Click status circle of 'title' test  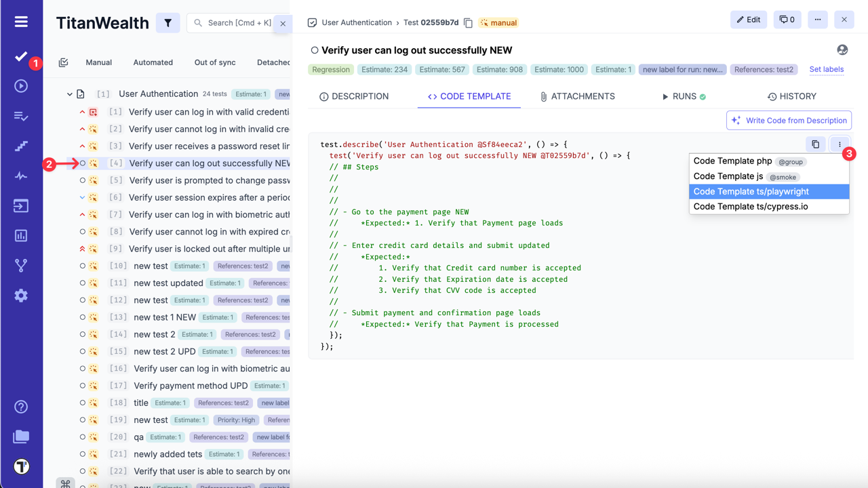pyautogui.click(x=83, y=403)
